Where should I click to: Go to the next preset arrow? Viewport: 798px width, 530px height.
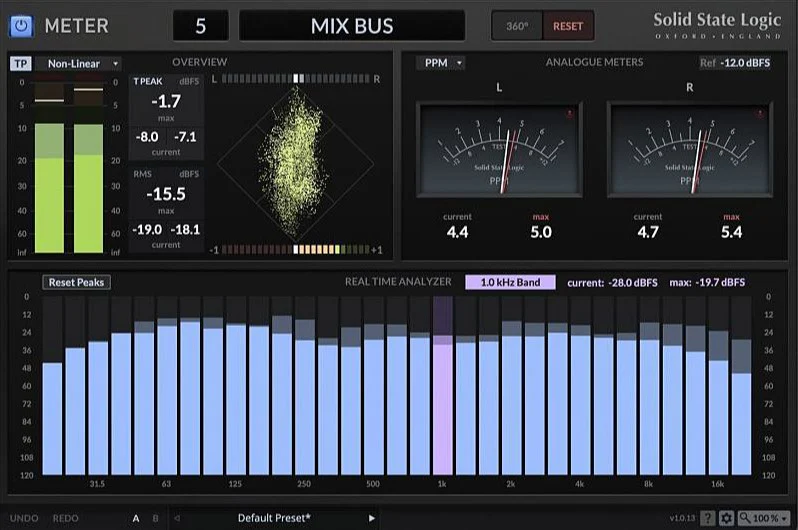tap(372, 518)
